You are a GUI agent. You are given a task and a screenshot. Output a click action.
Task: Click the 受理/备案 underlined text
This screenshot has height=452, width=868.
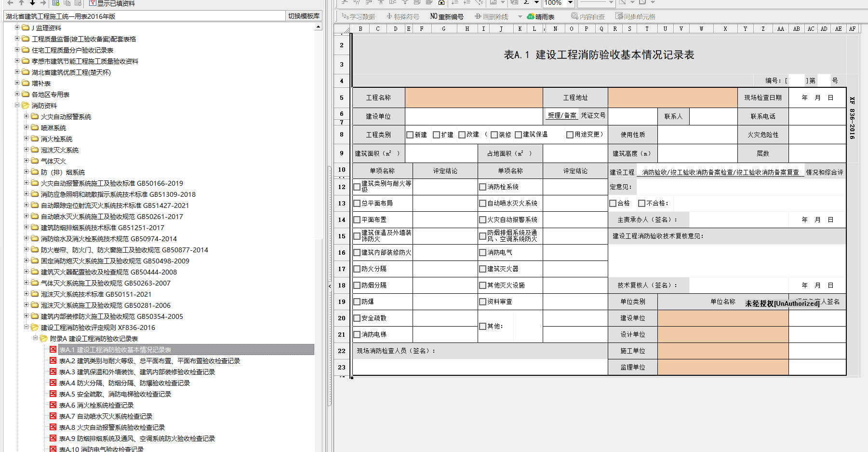[561, 116]
